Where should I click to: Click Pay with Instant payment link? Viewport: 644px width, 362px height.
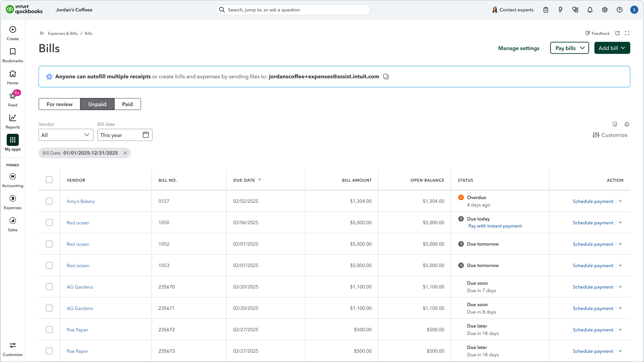pos(495,226)
